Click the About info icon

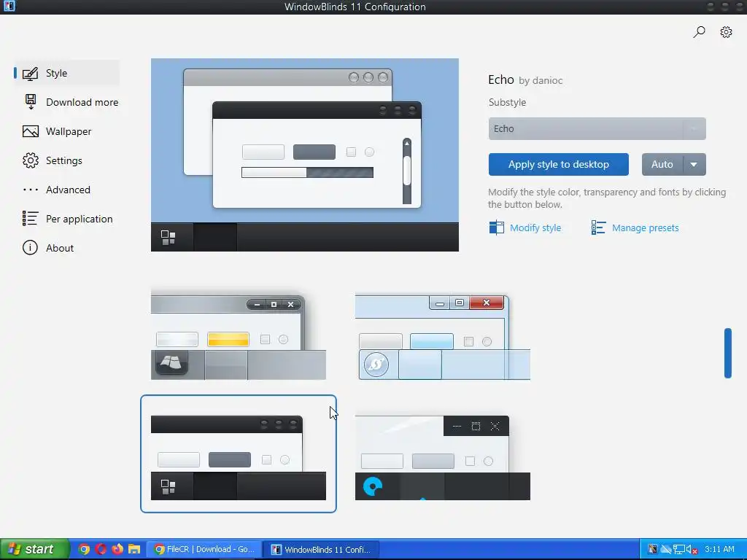point(30,248)
